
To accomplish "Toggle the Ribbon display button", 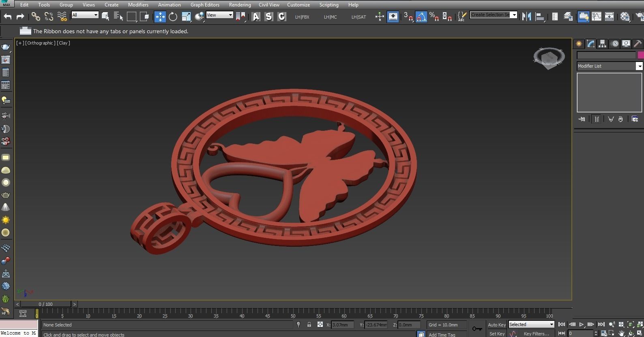I will point(584,17).
